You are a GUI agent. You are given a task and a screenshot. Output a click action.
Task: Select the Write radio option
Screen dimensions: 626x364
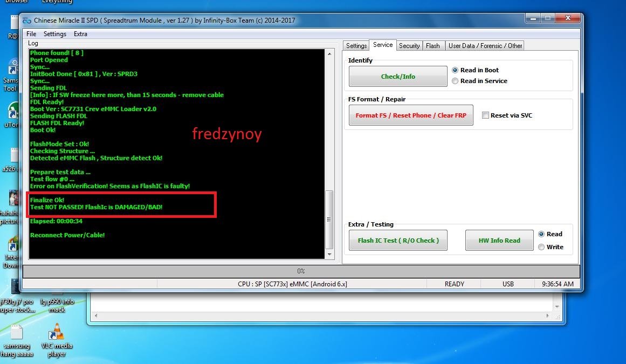pyautogui.click(x=541, y=247)
